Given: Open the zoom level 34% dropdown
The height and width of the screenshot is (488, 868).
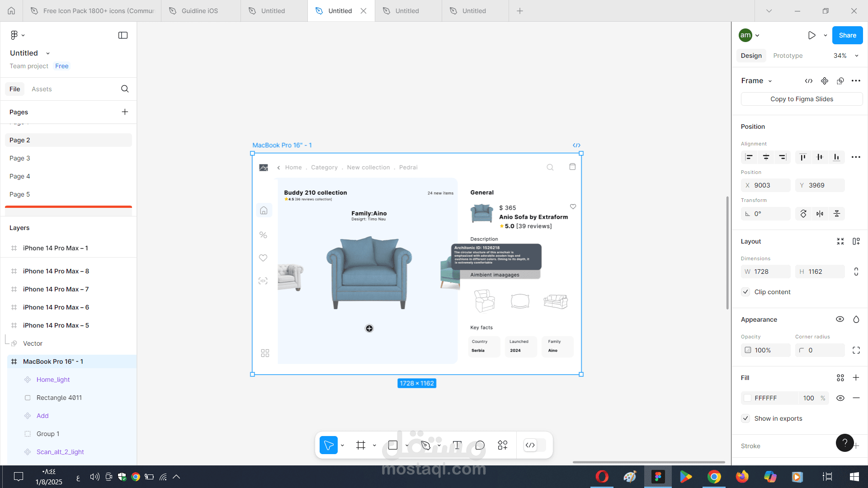Looking at the screenshot, I should 845,56.
